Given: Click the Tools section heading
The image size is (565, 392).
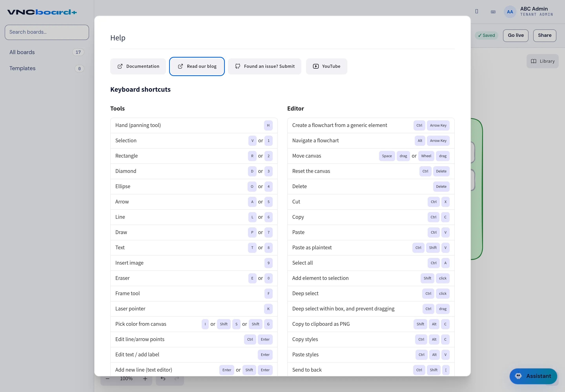Looking at the screenshot, I should [118, 108].
